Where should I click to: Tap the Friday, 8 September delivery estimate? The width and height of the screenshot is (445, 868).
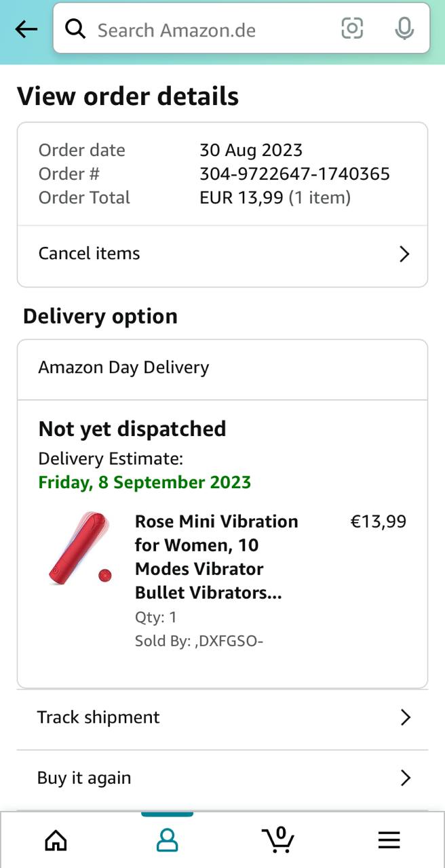144,482
